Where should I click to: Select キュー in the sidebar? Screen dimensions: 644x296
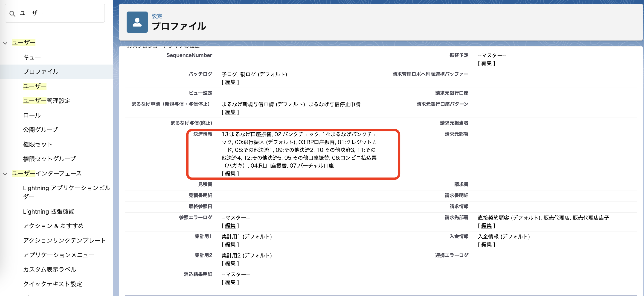(x=32, y=57)
